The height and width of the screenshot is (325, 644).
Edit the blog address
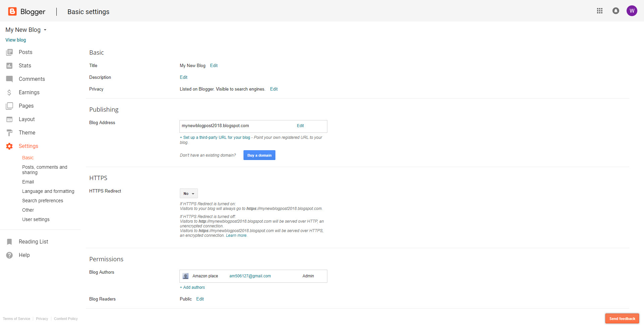pyautogui.click(x=300, y=126)
